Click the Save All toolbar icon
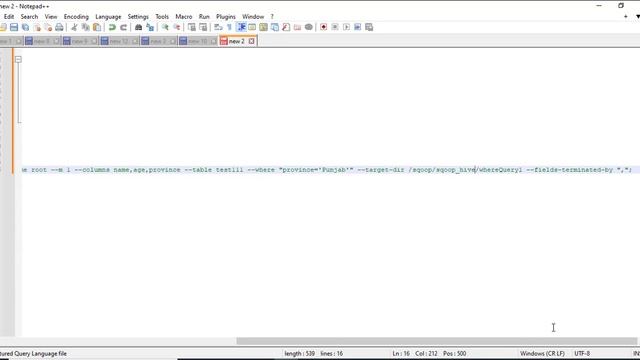The height and width of the screenshot is (360, 640). click(x=25, y=27)
